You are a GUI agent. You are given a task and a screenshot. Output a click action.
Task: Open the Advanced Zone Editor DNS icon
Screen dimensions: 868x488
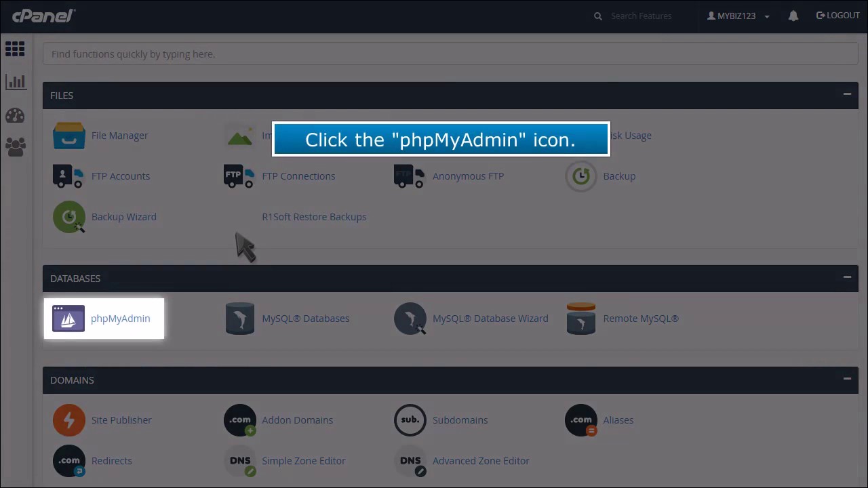coord(410,461)
